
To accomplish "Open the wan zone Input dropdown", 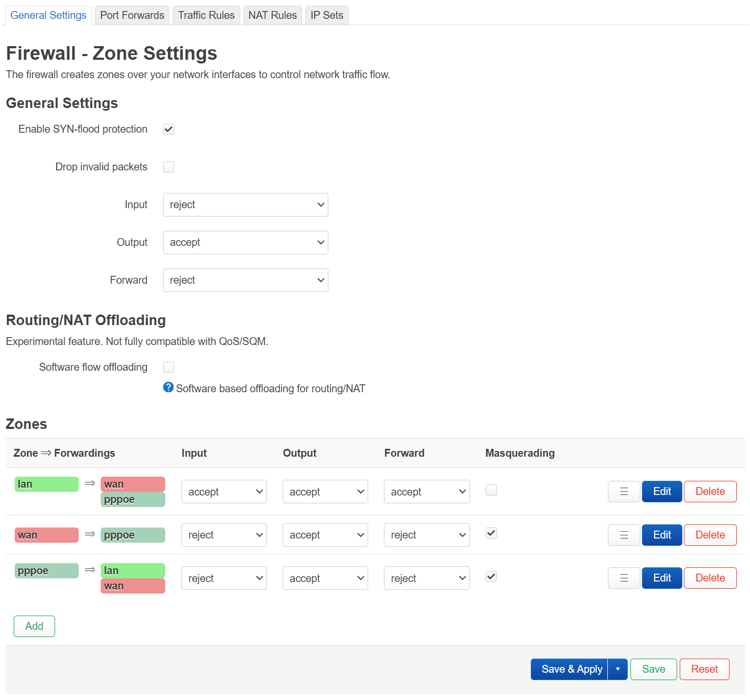I will tap(224, 535).
